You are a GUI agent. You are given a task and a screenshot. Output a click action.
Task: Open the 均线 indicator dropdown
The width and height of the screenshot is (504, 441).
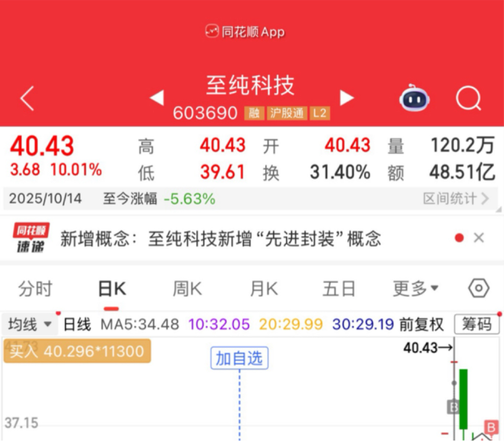pos(30,324)
